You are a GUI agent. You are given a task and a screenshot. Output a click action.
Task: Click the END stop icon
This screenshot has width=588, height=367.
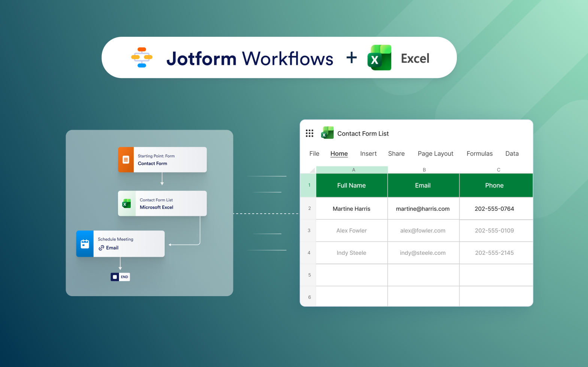(x=115, y=277)
